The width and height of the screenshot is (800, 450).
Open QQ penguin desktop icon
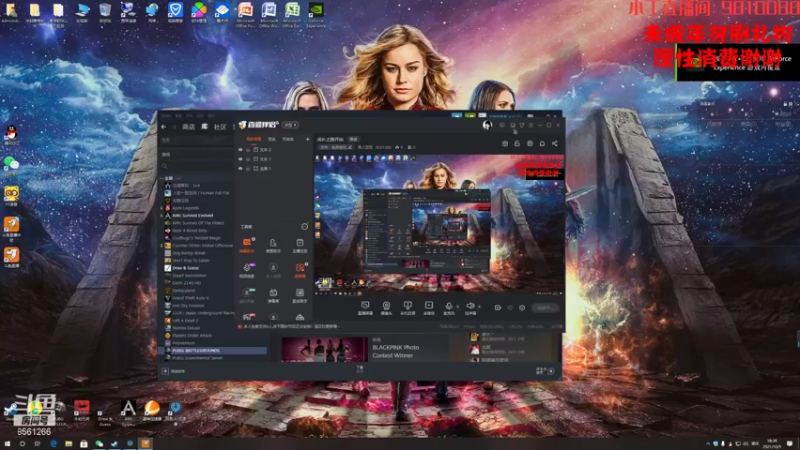11,136
